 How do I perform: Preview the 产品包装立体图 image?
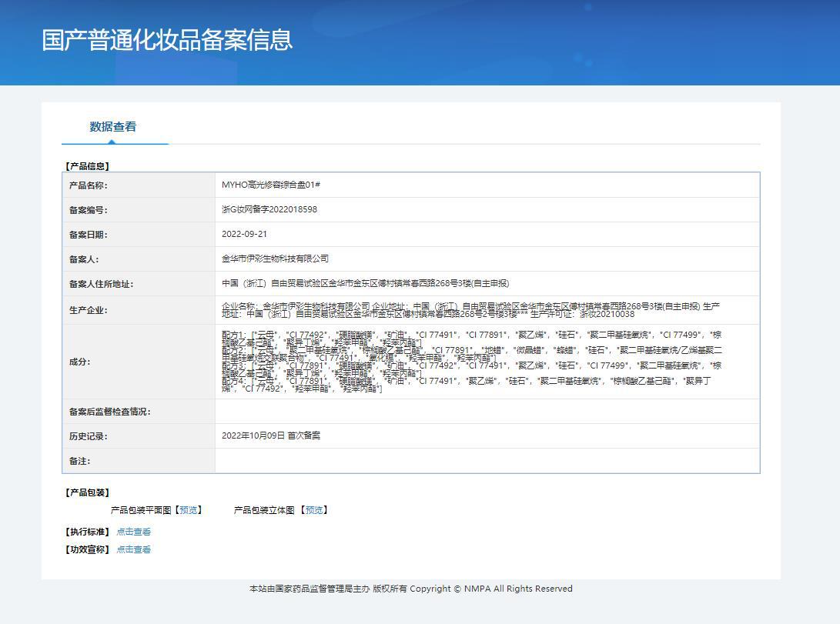314,510
